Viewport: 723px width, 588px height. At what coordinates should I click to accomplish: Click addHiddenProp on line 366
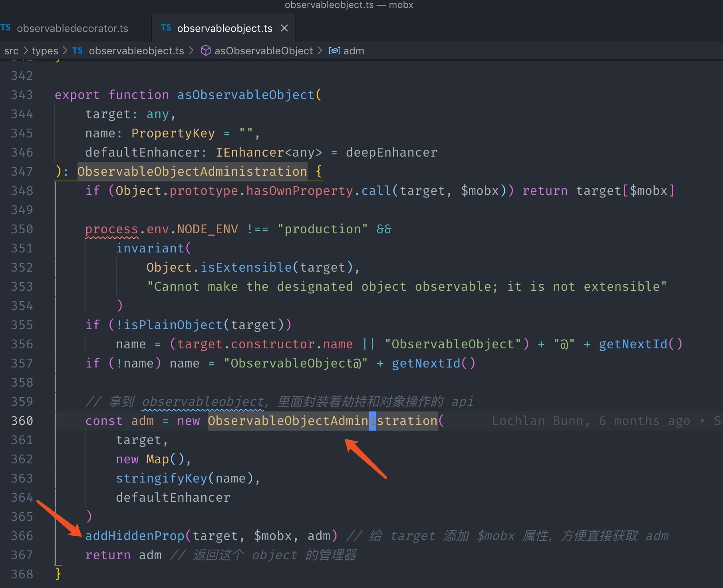point(135,536)
